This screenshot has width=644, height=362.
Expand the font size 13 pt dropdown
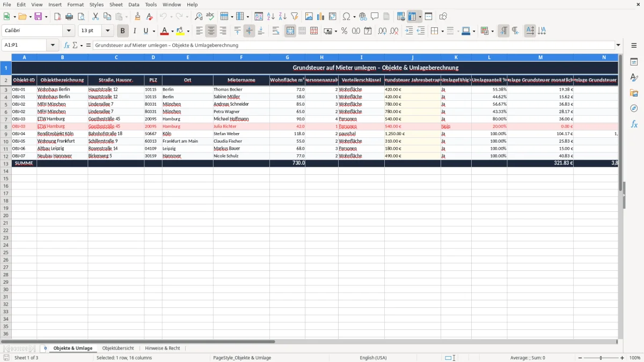pyautogui.click(x=108, y=31)
